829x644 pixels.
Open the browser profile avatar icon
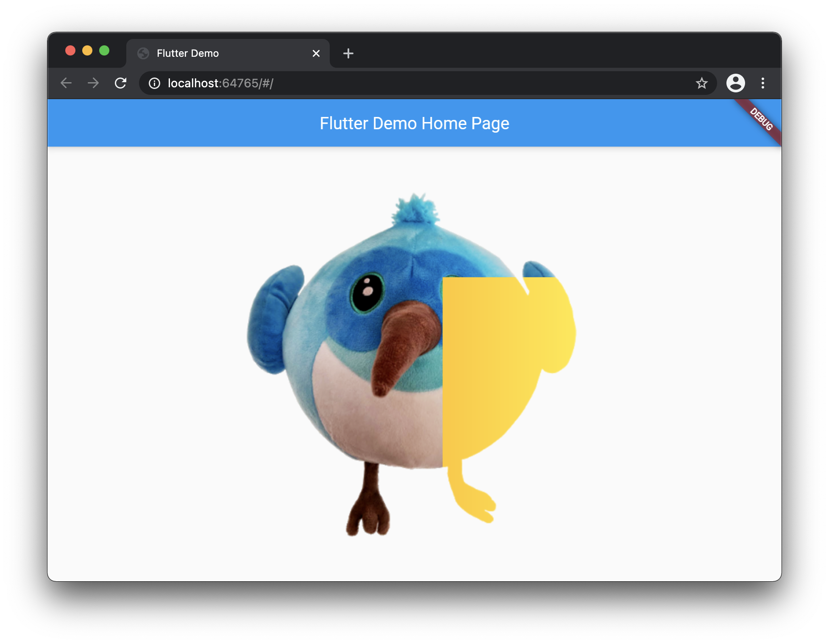[736, 83]
